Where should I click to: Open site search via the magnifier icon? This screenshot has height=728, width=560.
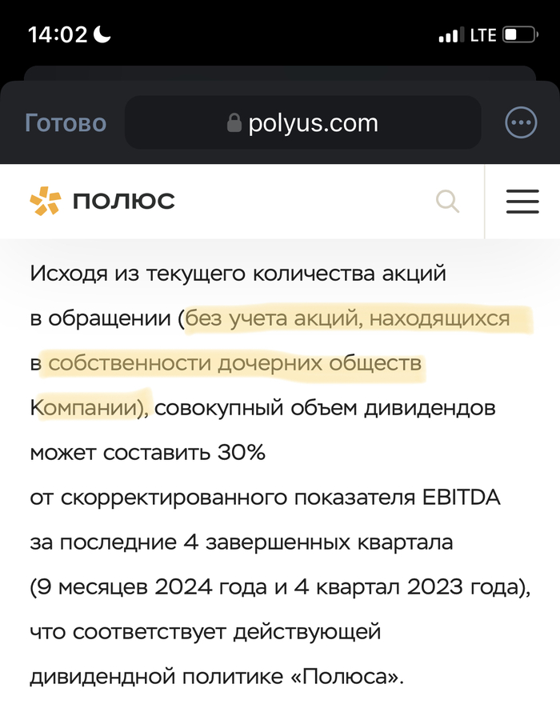447,202
